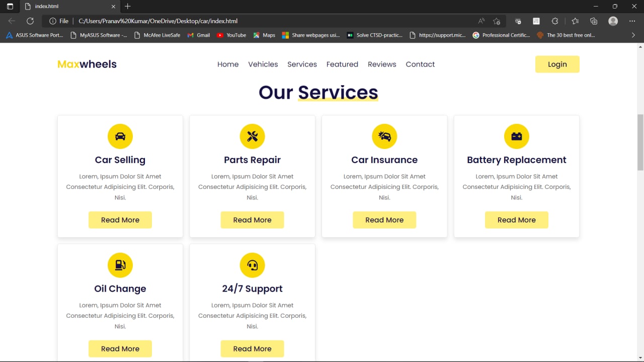Click the Maxwheels logo link

pos(87,64)
